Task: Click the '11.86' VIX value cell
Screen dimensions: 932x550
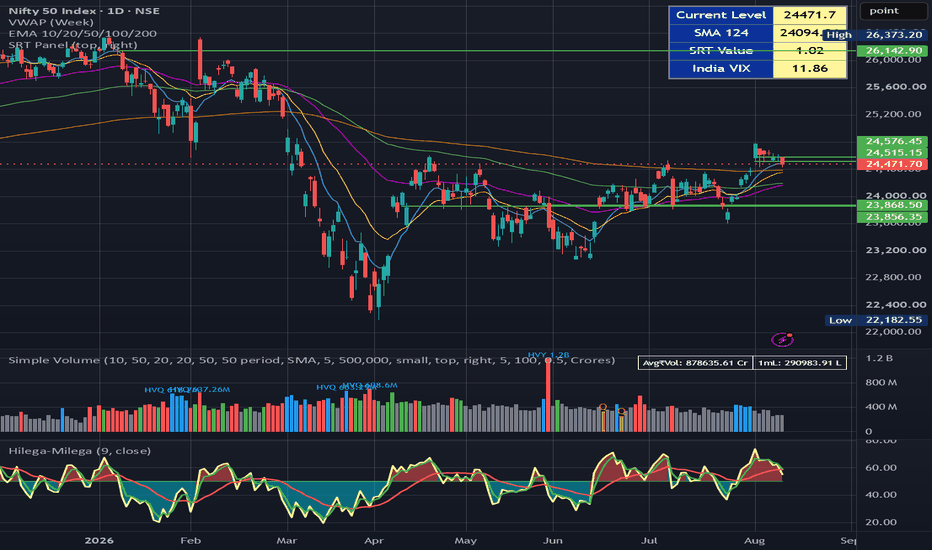Action: [810, 68]
